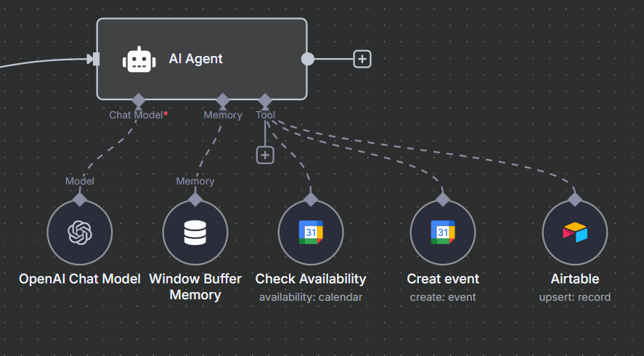Image resolution: width=644 pixels, height=356 pixels.
Task: Click the 'Memory' label above Window Buffer node
Action: pyautogui.click(x=195, y=182)
